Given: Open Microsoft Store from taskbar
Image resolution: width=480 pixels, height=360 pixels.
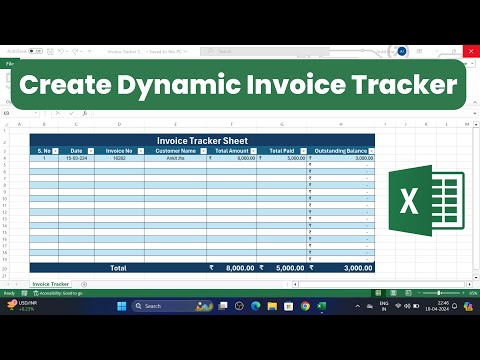Looking at the screenshot, I should coord(289,306).
